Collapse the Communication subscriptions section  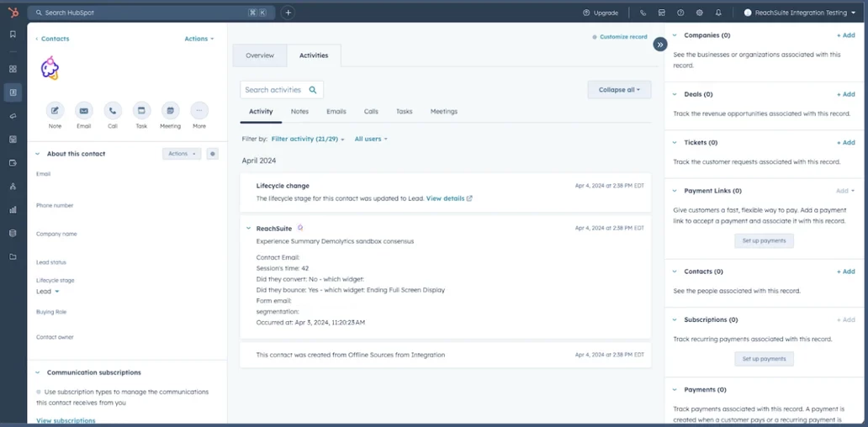click(38, 373)
